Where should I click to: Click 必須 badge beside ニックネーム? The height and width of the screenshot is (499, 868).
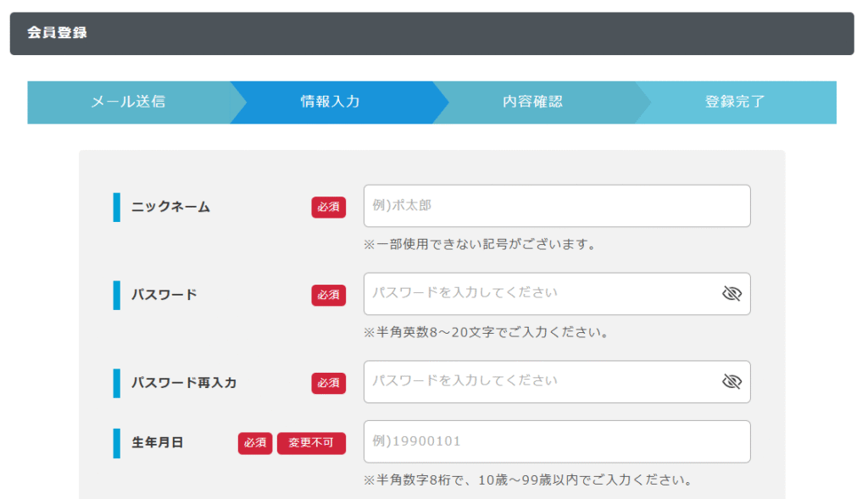[328, 207]
